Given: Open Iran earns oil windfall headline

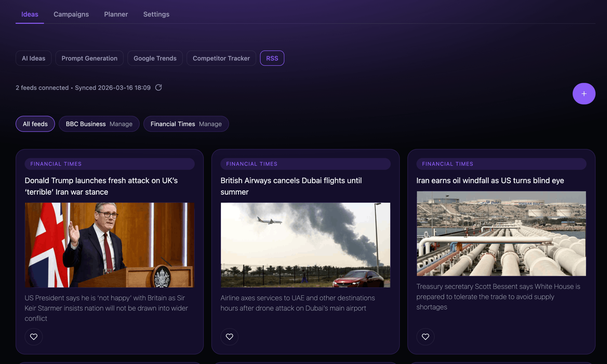Looking at the screenshot, I should coord(490,181).
